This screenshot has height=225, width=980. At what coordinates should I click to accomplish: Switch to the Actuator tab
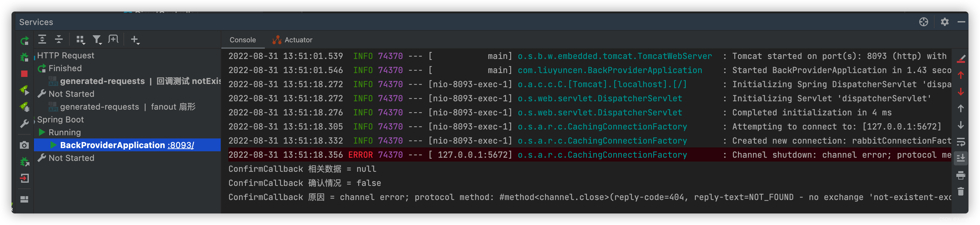292,40
